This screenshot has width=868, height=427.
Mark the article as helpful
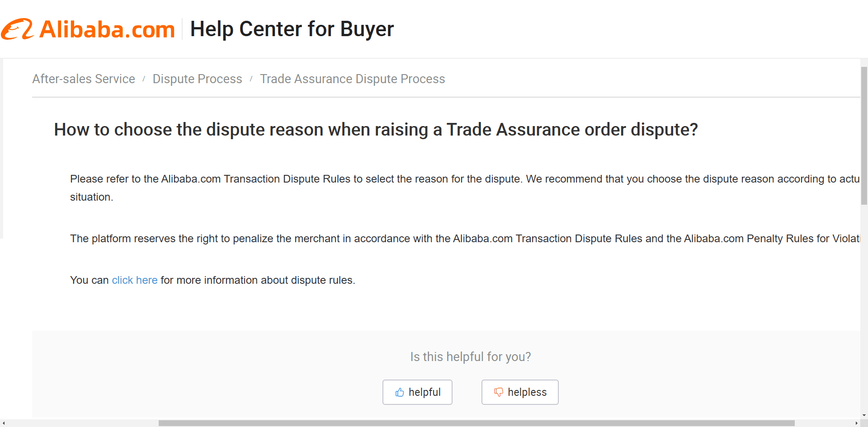(x=417, y=392)
